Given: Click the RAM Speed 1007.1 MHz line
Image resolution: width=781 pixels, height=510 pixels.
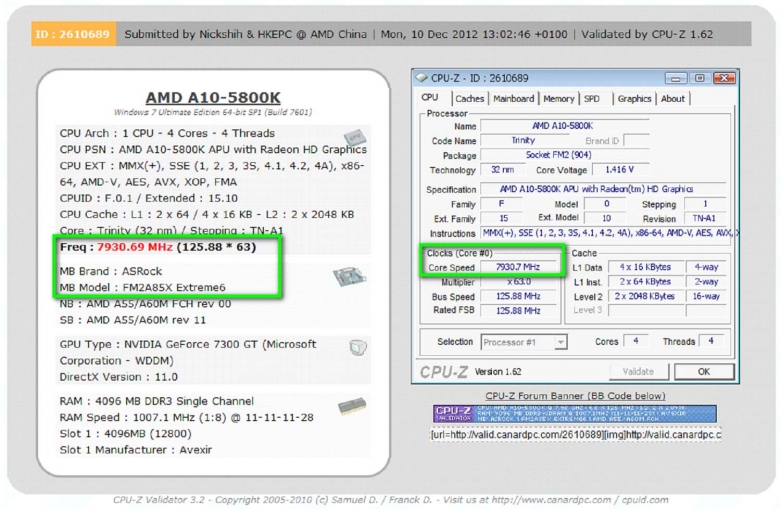Looking at the screenshot, I should pos(186,417).
